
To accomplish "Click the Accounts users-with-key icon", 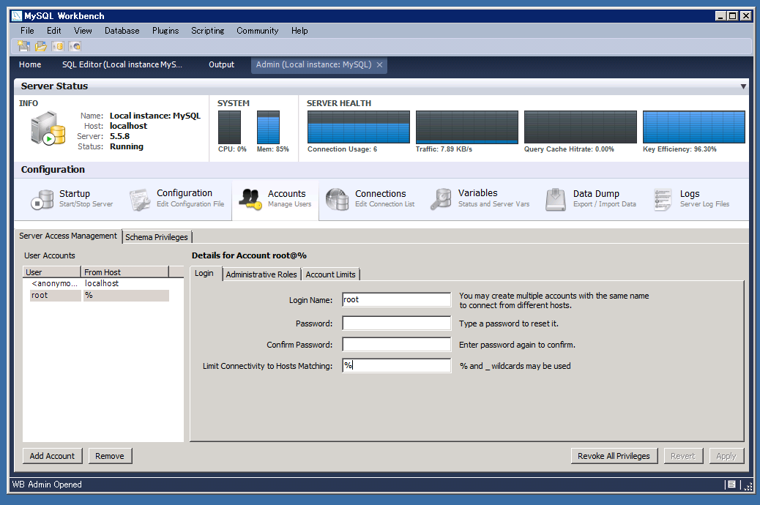I will (251, 199).
